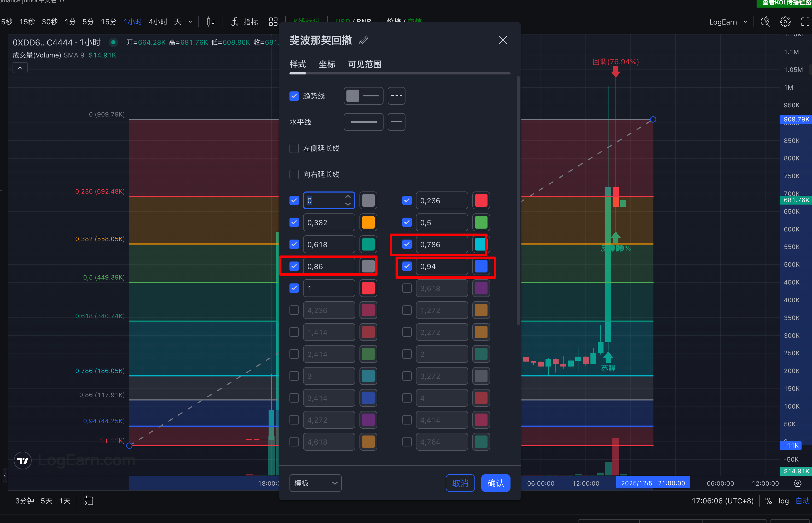Click the alert clock icon in toolbar
812x523 pixels.
(x=765, y=22)
